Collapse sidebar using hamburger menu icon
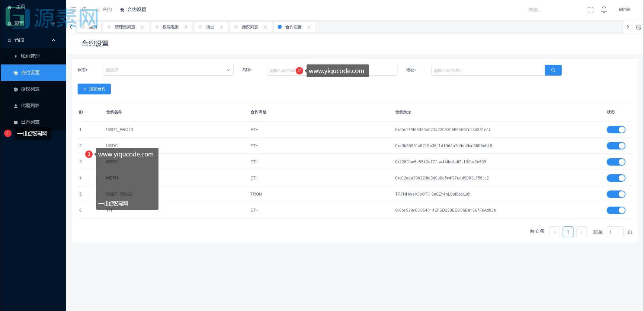 [73, 9]
